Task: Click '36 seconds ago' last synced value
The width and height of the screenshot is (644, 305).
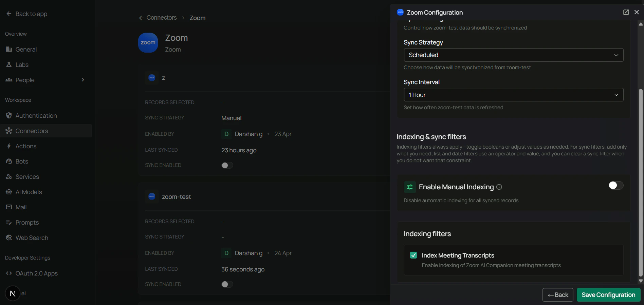Action: pos(243,269)
